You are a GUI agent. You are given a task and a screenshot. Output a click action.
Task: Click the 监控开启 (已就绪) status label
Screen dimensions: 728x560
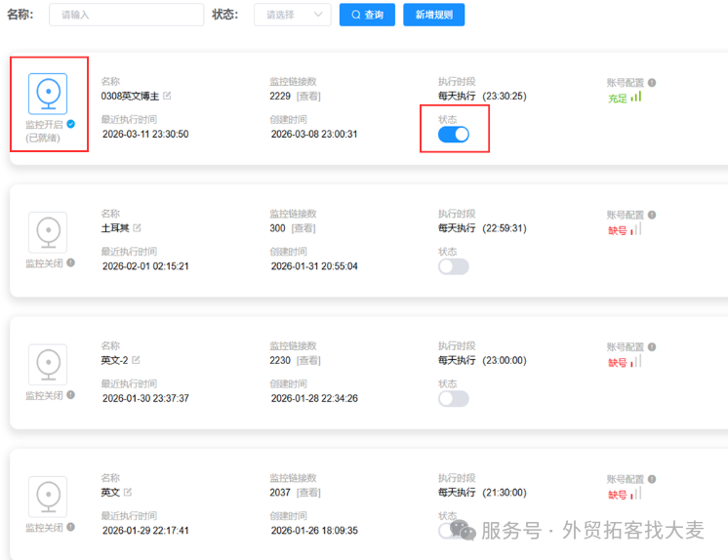pyautogui.click(x=44, y=131)
